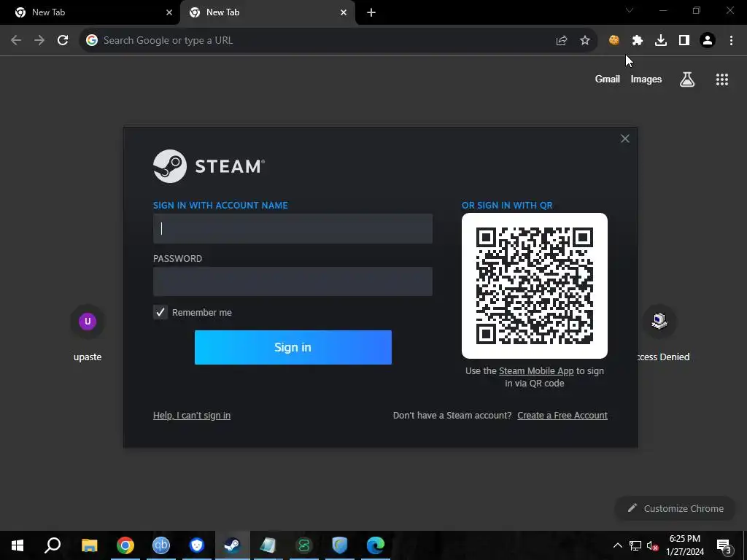
Task: Open the Extensions puzzle menu
Action: (637, 41)
